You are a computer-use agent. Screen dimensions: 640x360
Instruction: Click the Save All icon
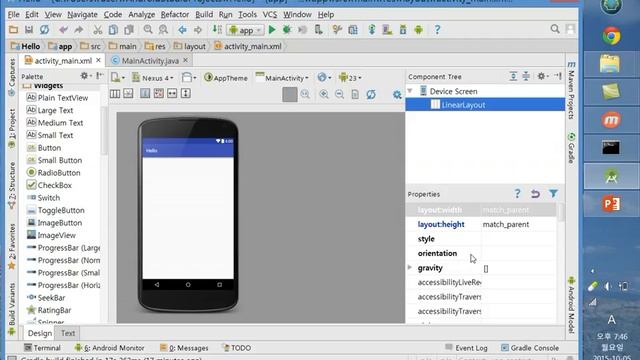[29, 30]
